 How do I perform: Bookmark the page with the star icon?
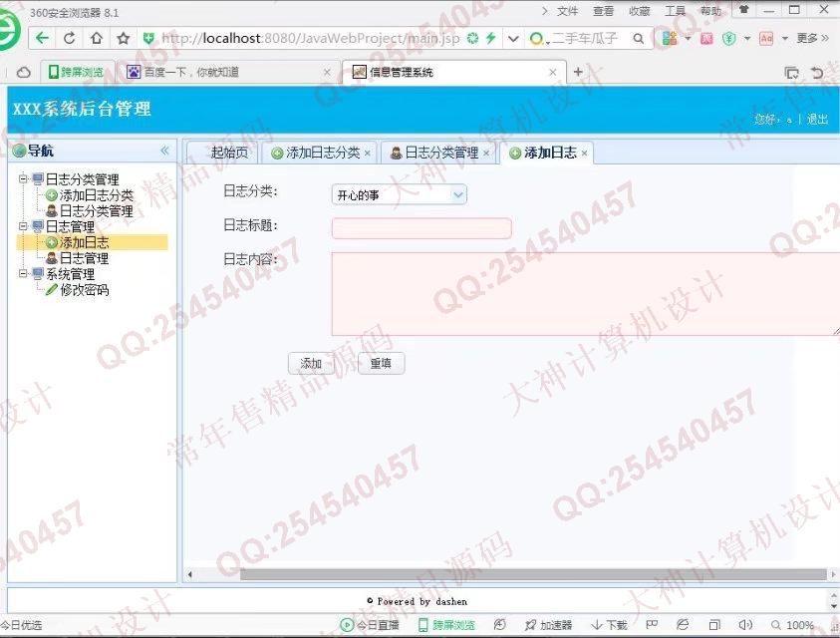pyautogui.click(x=124, y=39)
